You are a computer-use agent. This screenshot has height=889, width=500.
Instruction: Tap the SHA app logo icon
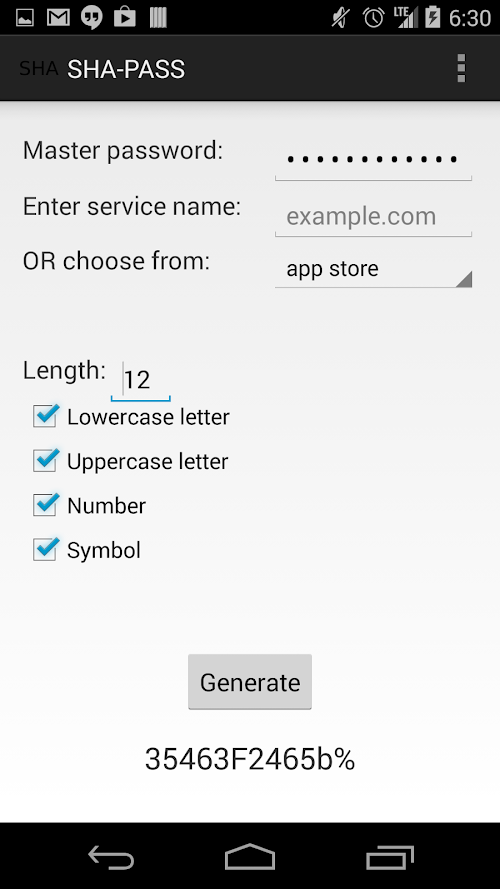(x=38, y=69)
